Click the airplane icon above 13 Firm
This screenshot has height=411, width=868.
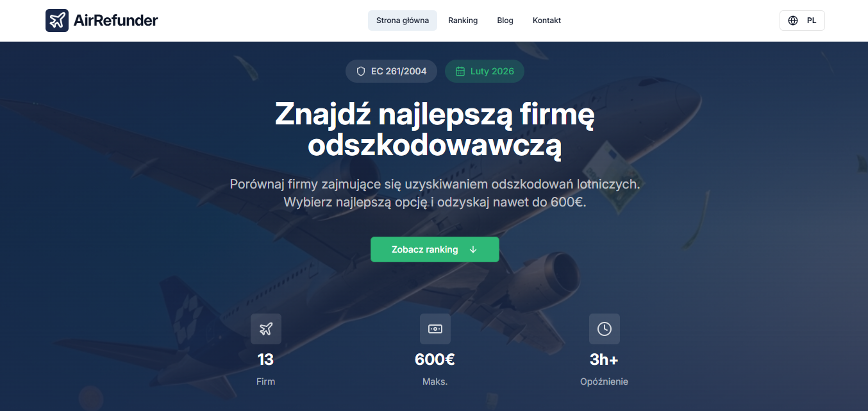(x=266, y=329)
